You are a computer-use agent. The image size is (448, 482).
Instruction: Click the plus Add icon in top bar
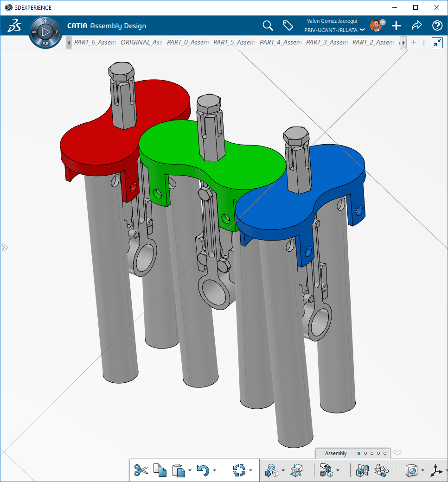(x=397, y=25)
